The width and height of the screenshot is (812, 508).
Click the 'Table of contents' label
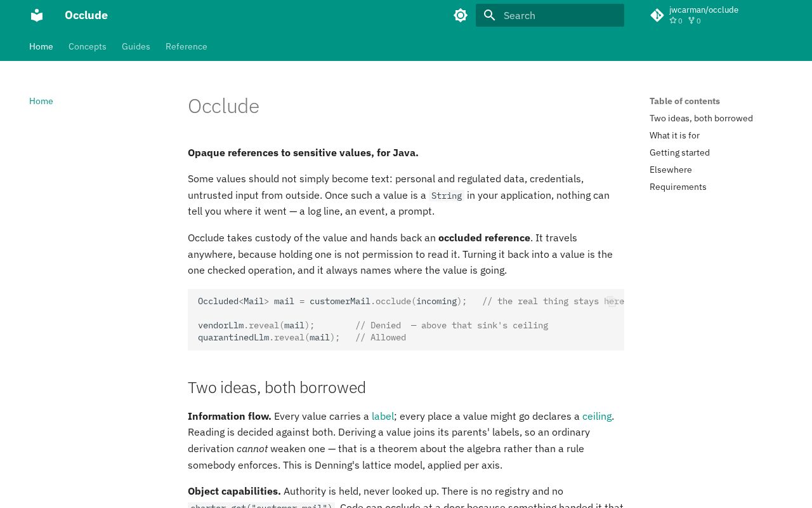[x=684, y=101]
